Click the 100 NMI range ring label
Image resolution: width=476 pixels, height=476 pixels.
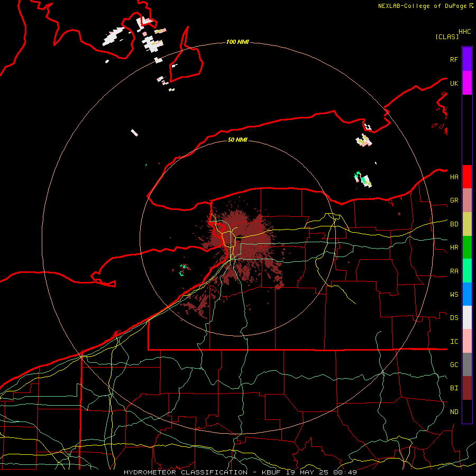237,42
